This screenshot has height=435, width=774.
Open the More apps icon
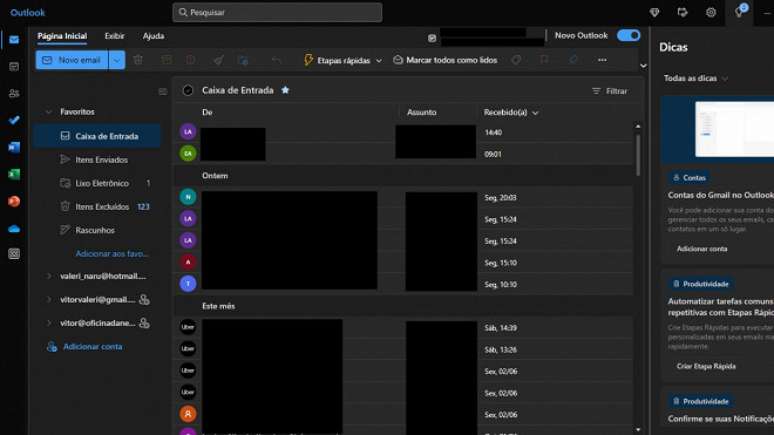pos(14,254)
